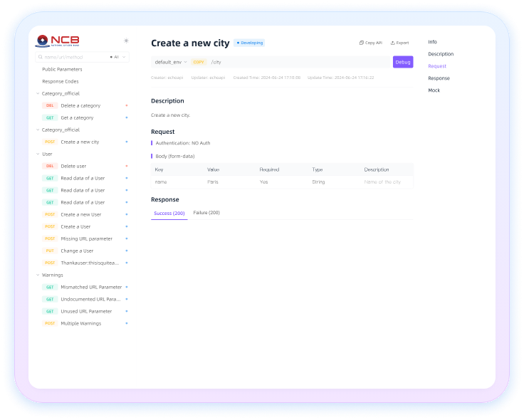Image resolution: width=524 pixels, height=420 pixels.
Task: Select the Delete user endpoint
Action: [73, 166]
